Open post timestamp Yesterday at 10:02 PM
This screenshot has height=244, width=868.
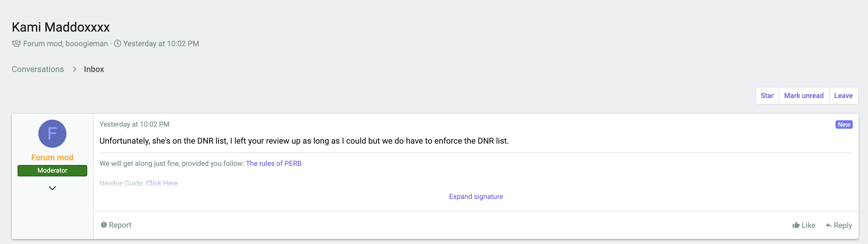tap(134, 124)
